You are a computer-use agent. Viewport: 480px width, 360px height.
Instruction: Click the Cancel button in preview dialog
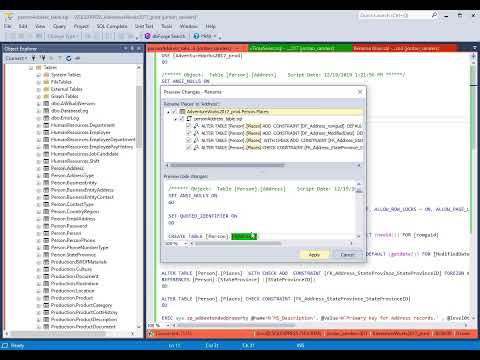(x=347, y=255)
